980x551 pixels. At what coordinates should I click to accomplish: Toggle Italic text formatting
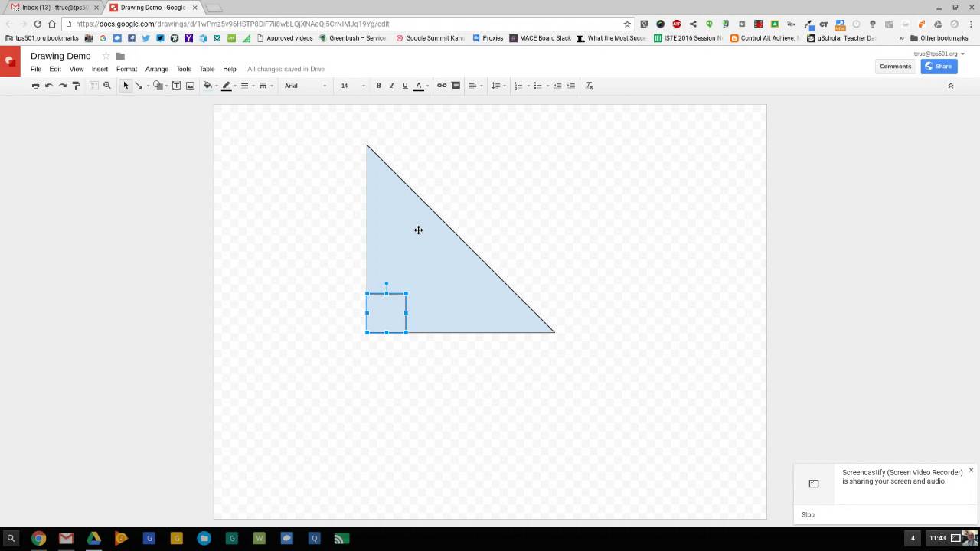pos(391,86)
